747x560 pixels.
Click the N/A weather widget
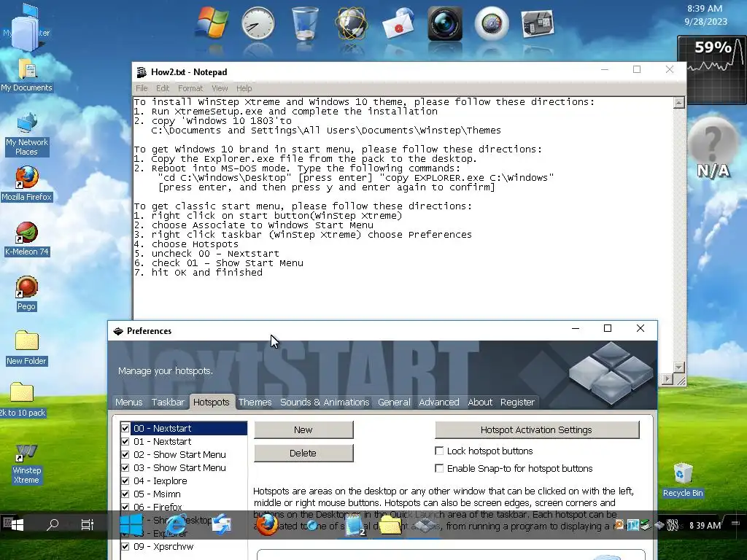[x=713, y=147]
